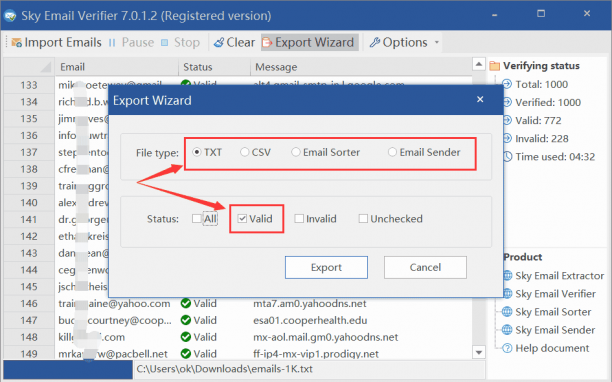Click the Import Emails toolbar button
The height and width of the screenshot is (382, 612).
[57, 42]
